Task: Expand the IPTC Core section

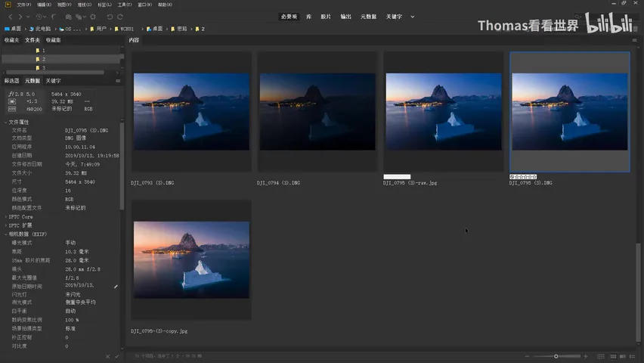Action: pyautogui.click(x=6, y=216)
